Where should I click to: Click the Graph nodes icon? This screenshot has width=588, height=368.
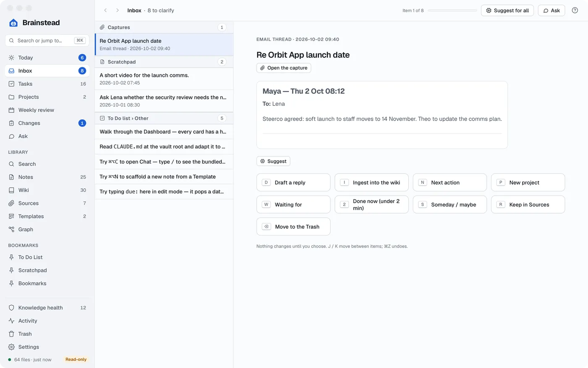11,229
